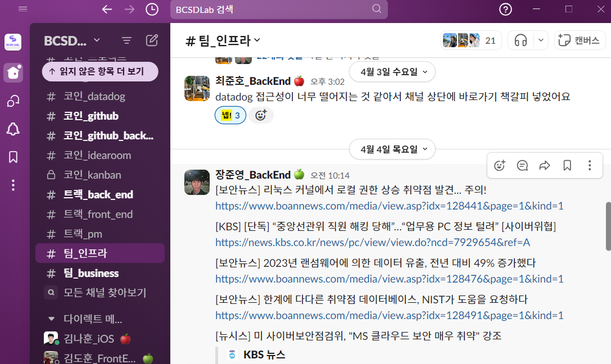Open the 4월 3일 수요일 date dropdown
611x364 pixels.
coord(392,72)
